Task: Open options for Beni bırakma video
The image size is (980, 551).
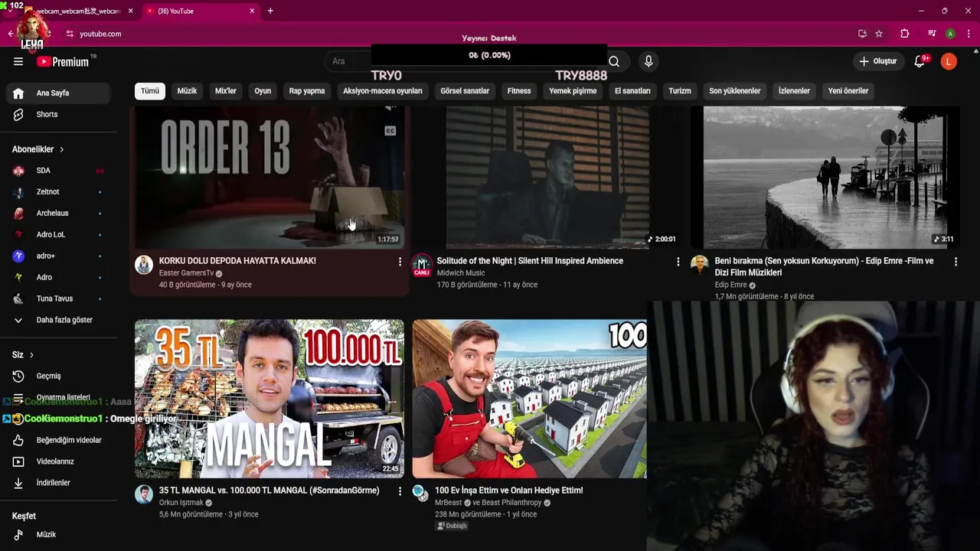Action: tap(955, 262)
